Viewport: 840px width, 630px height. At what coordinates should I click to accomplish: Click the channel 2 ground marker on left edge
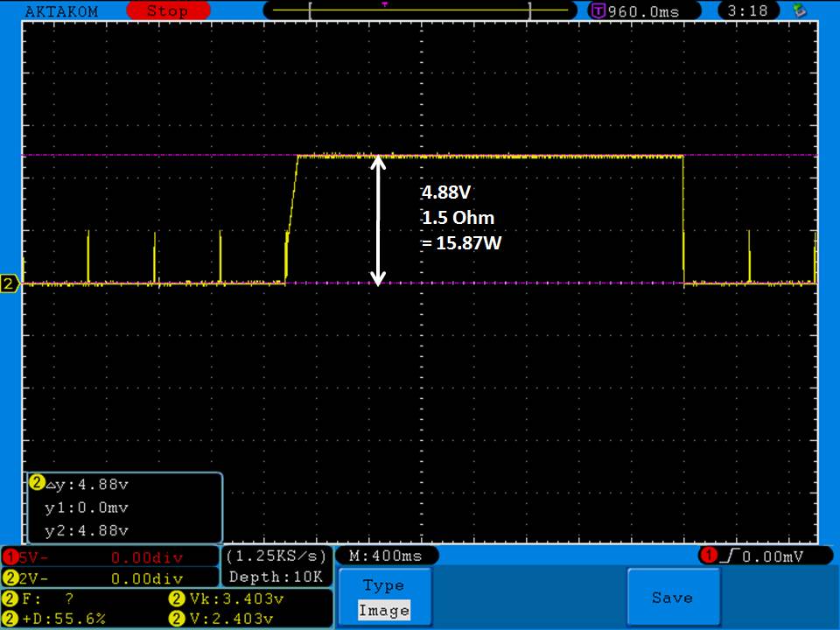tap(10, 283)
